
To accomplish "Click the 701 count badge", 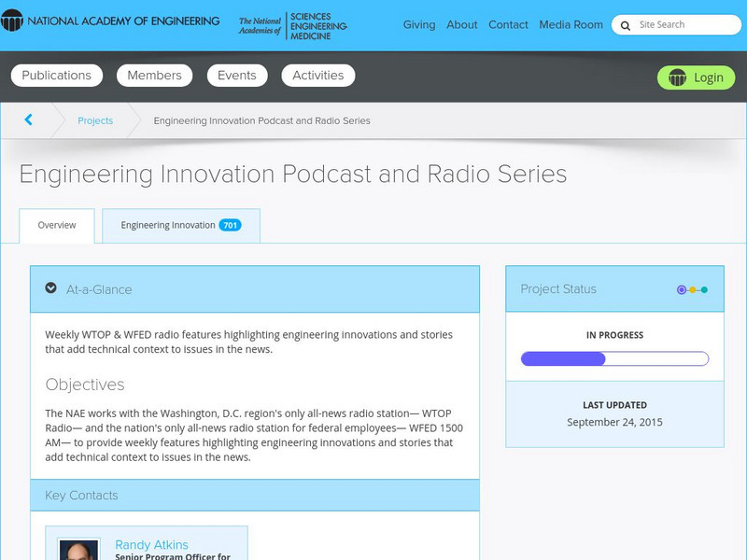I will 230,225.
